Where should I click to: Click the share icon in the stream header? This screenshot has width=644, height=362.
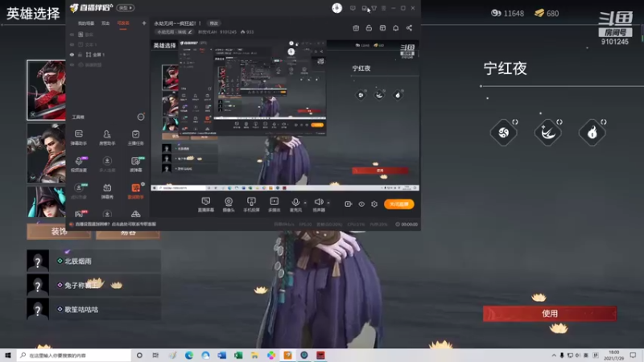pos(409,28)
